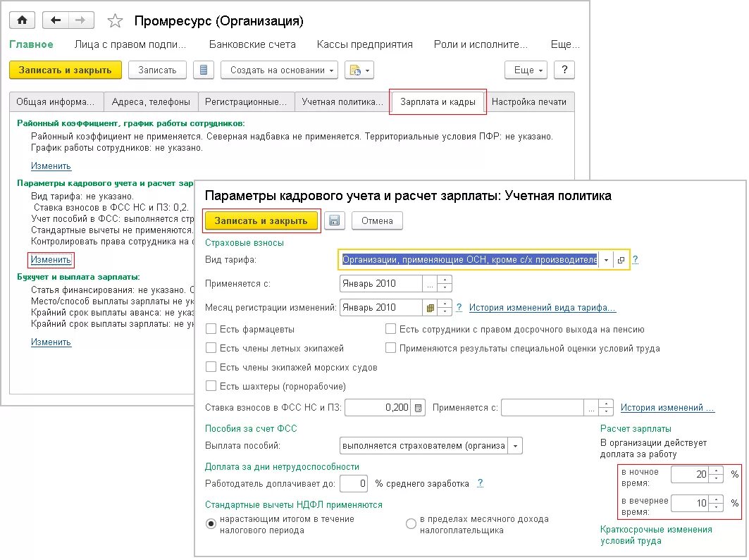Enable employees with early retirement right checkbox

tap(390, 329)
